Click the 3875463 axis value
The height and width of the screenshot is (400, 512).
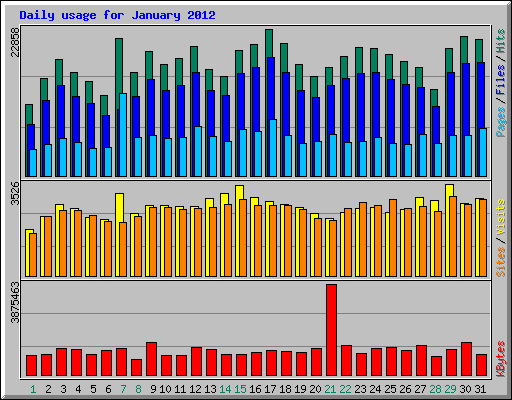click(15, 302)
